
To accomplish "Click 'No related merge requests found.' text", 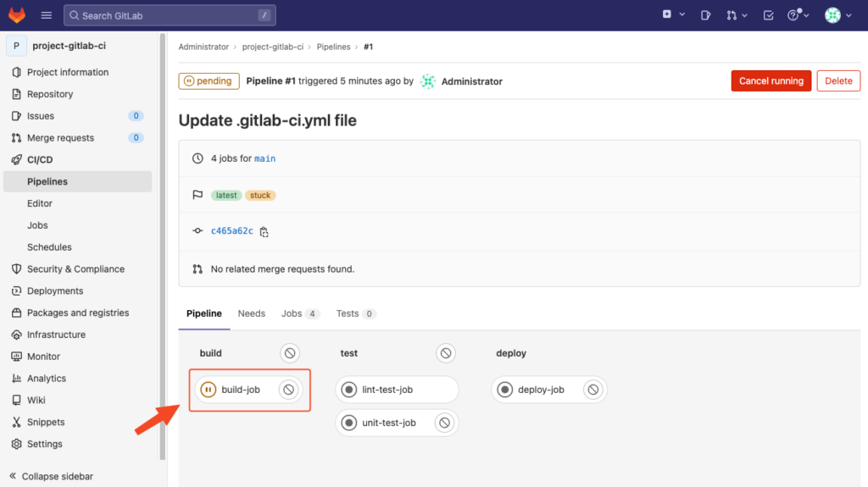I will (282, 269).
